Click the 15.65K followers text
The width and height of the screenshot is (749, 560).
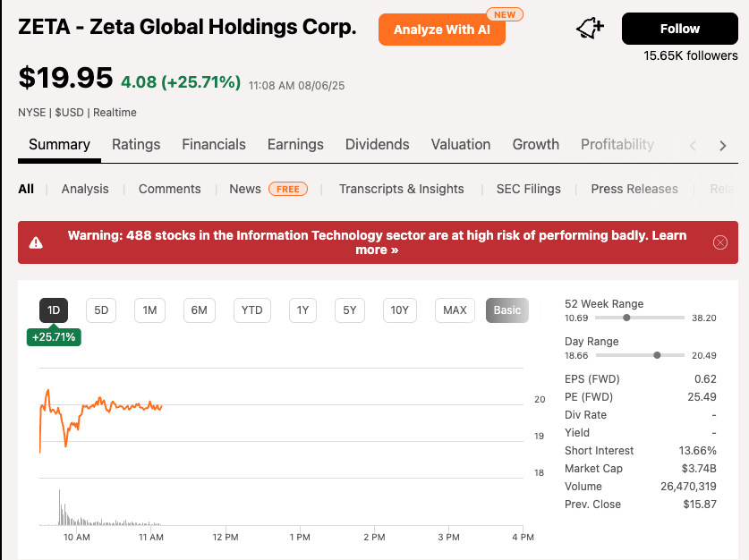tap(690, 55)
